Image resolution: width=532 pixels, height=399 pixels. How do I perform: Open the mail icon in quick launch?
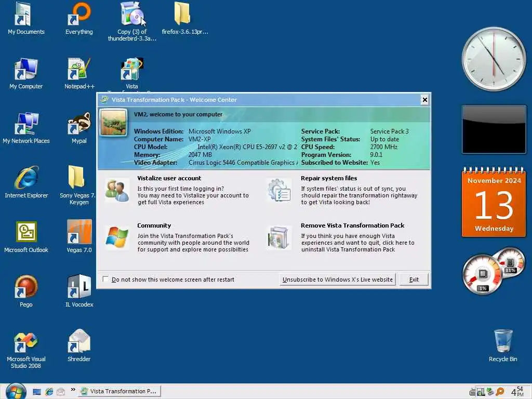tap(61, 392)
